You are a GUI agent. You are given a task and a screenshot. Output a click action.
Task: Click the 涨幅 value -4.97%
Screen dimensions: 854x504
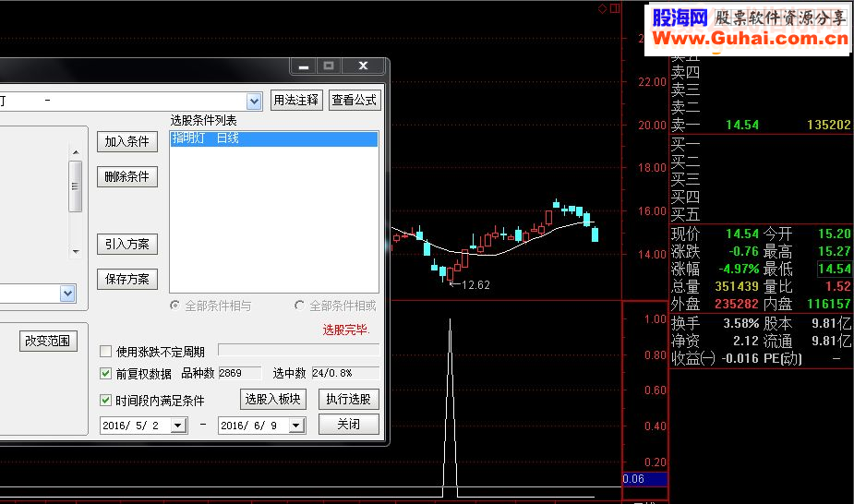[x=739, y=269]
